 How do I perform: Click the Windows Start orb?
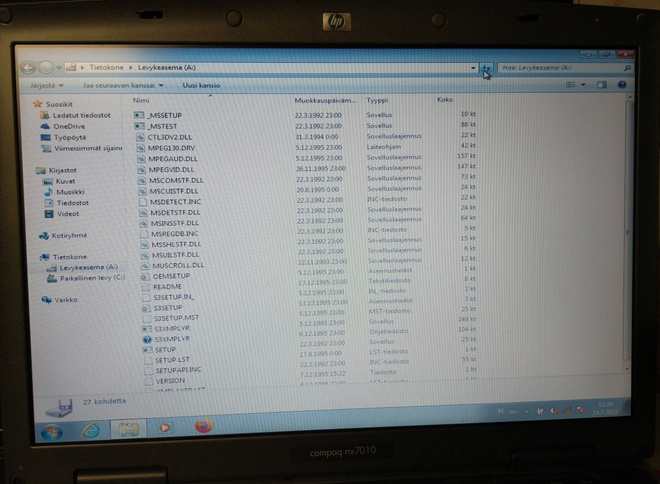(52, 432)
